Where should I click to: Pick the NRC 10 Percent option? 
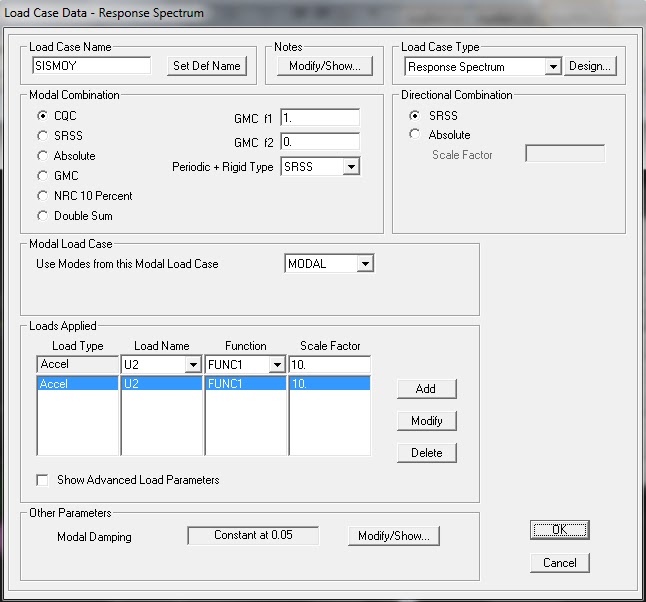(x=42, y=196)
